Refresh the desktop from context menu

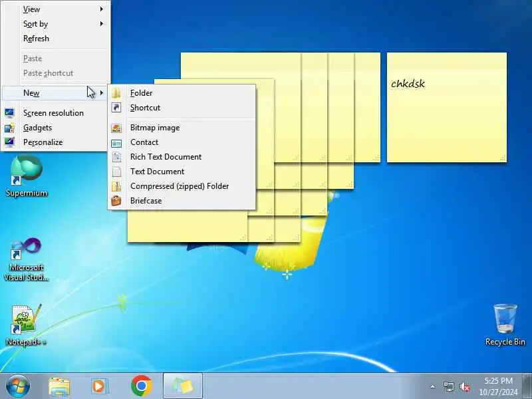(x=56, y=39)
